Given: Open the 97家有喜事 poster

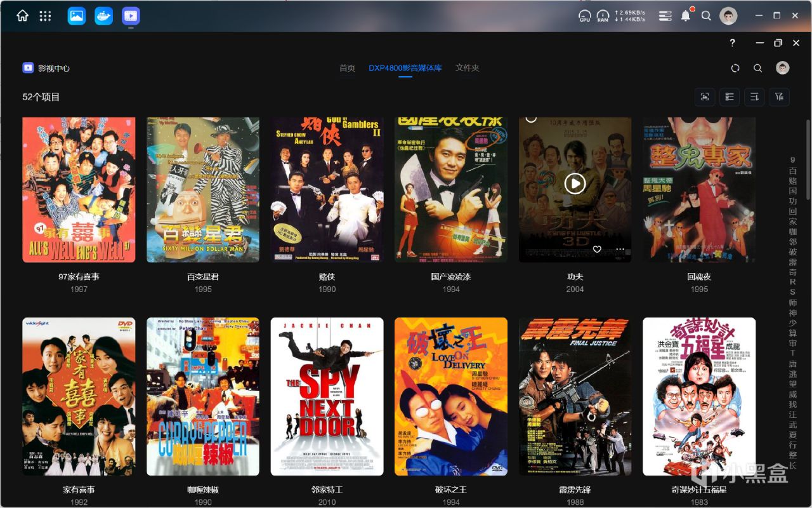Looking at the screenshot, I should [x=79, y=190].
